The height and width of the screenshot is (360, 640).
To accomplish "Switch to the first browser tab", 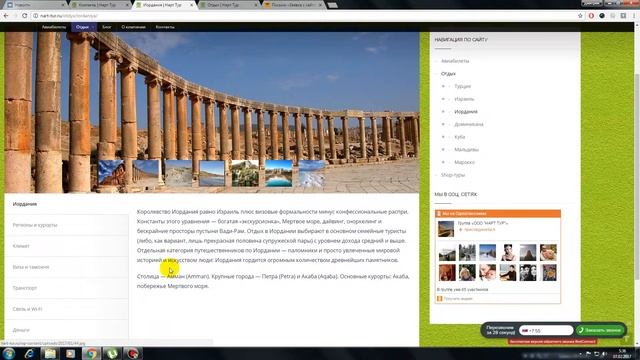I will point(35,5).
